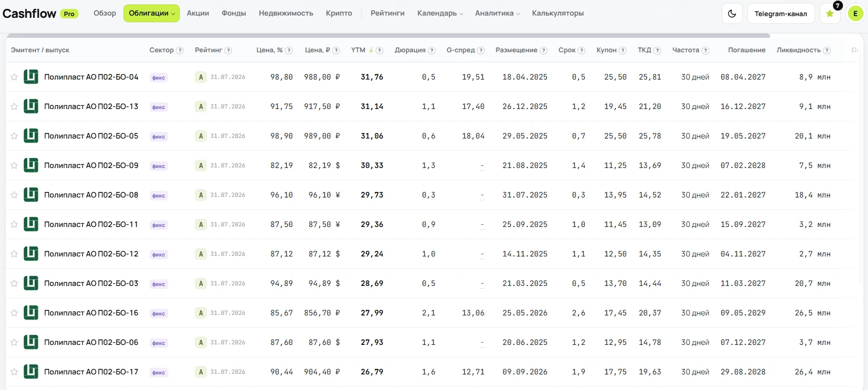The image size is (868, 390).
Task: Click G-спред value 19,51
Action: click(473, 77)
